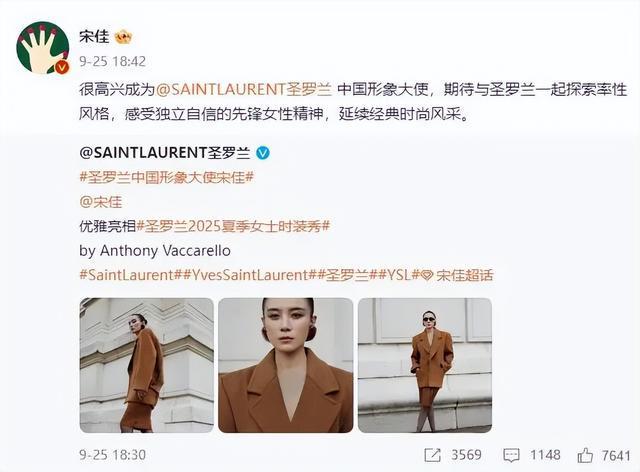Image resolution: width=640 pixels, height=472 pixels.
Task: Open the #YvesSaintLaurent# hashtag
Action: click(x=246, y=275)
